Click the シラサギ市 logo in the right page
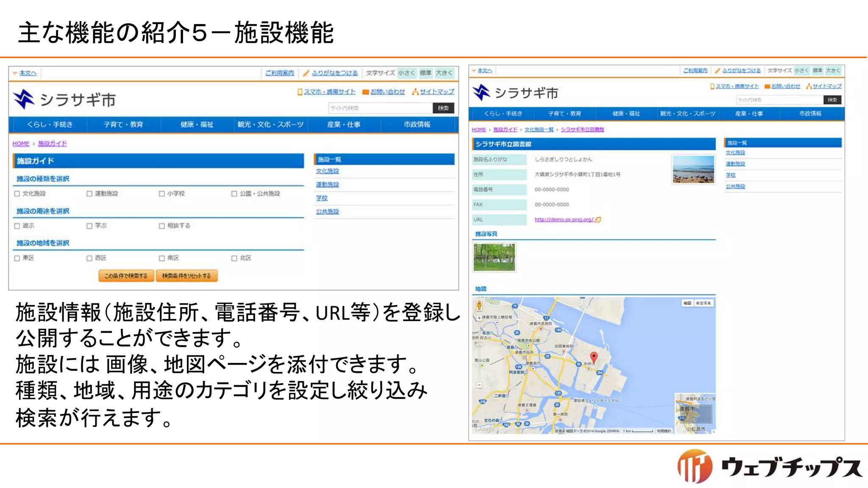Viewport: 868px width, 488px height. [x=515, y=93]
